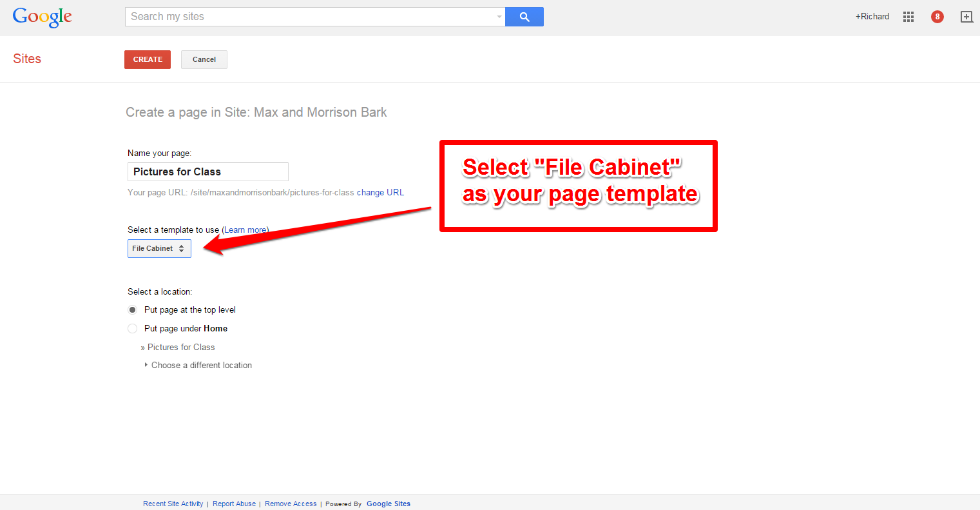Click the blue magnifier search button

tap(524, 17)
